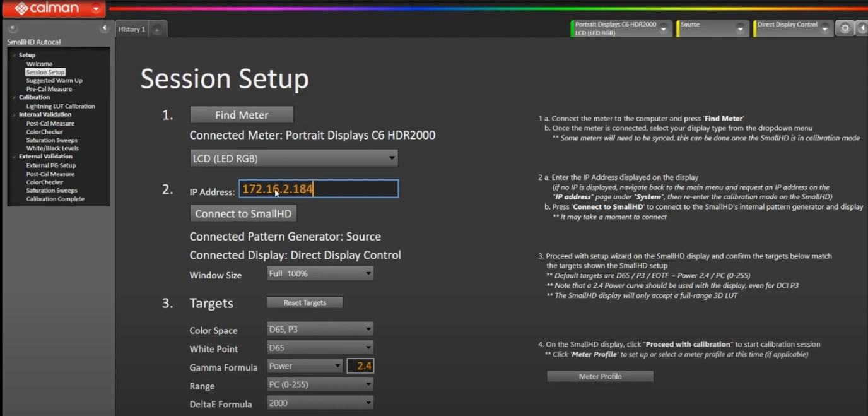This screenshot has width=868, height=416.
Task: Collapse the Calibration tree section
Action: [x=14, y=98]
